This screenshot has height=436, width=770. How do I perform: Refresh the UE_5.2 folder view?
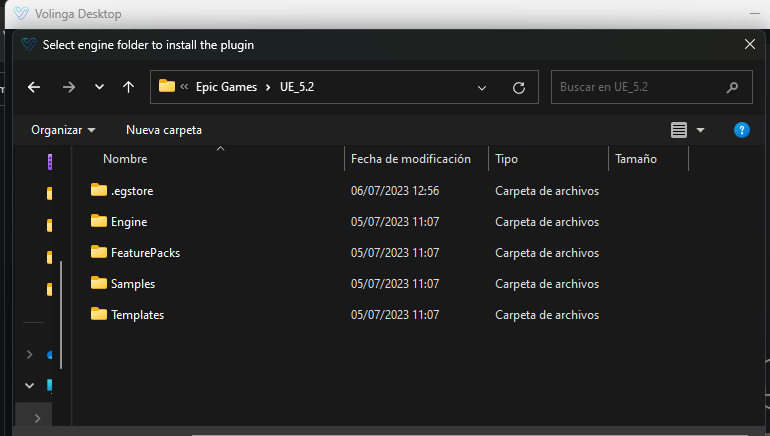518,87
